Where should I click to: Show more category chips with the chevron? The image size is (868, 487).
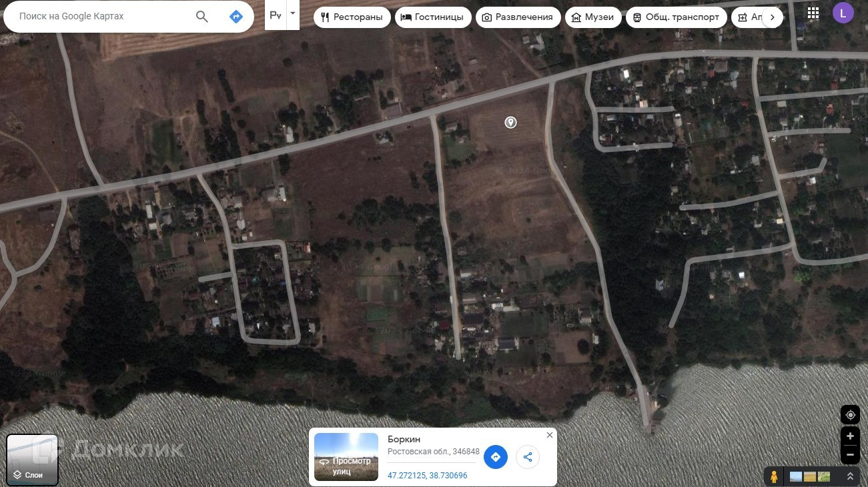pyautogui.click(x=772, y=17)
